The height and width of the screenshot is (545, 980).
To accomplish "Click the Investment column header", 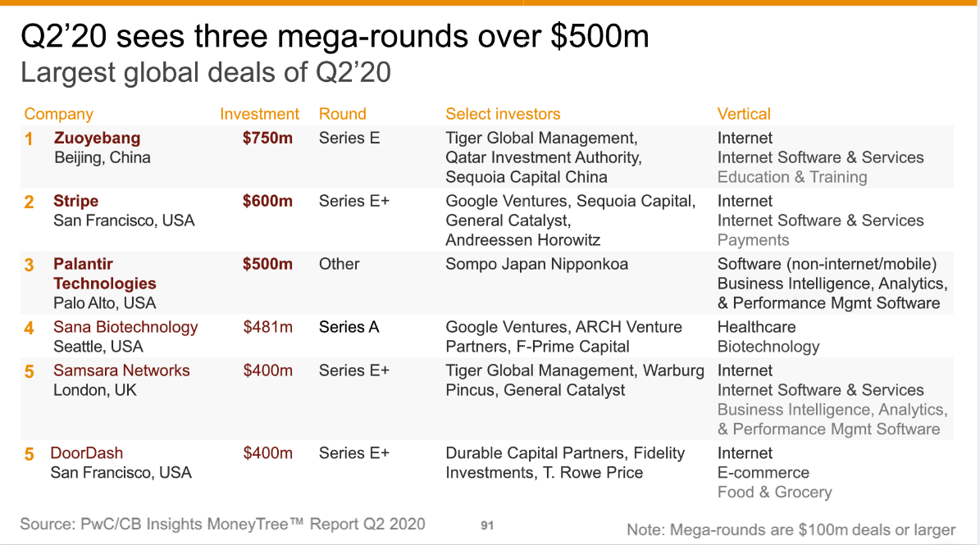I will coord(259,114).
